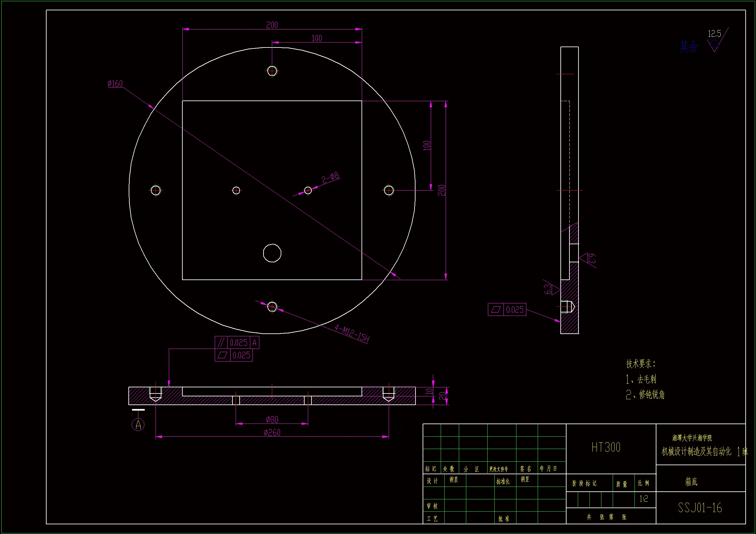
Task: Select the 2-ø8 hole callout text
Action: click(330, 178)
